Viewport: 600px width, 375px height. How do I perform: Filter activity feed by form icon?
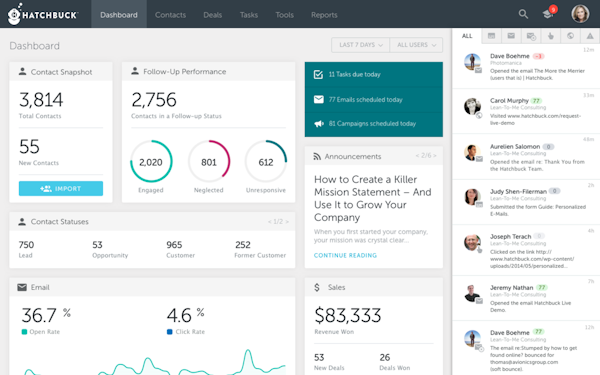(491, 36)
